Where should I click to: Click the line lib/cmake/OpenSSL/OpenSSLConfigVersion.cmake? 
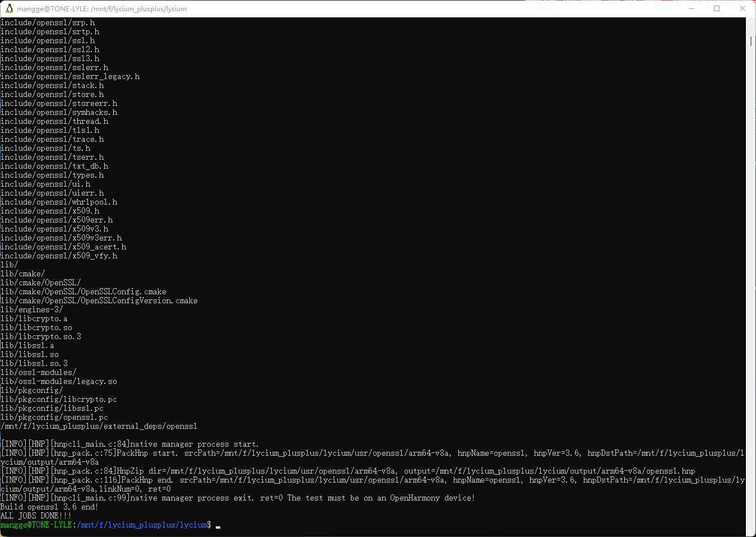(99, 301)
